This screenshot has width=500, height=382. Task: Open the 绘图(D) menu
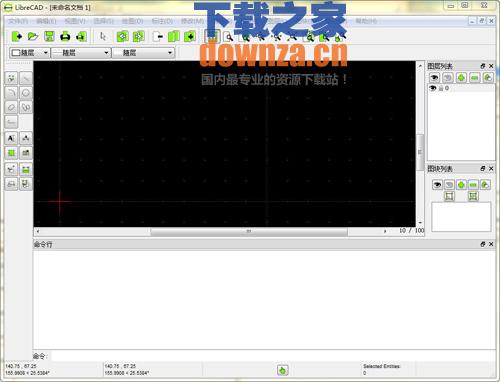[132, 21]
